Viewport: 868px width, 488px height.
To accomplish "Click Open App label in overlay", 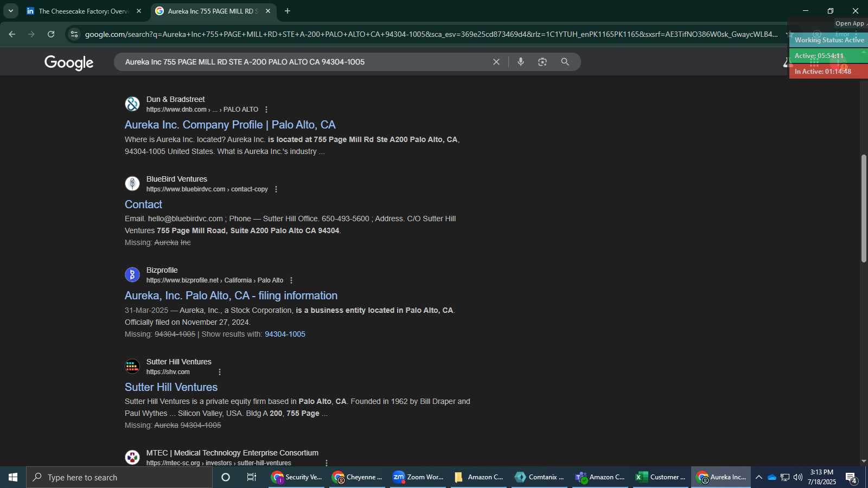I will [850, 23].
